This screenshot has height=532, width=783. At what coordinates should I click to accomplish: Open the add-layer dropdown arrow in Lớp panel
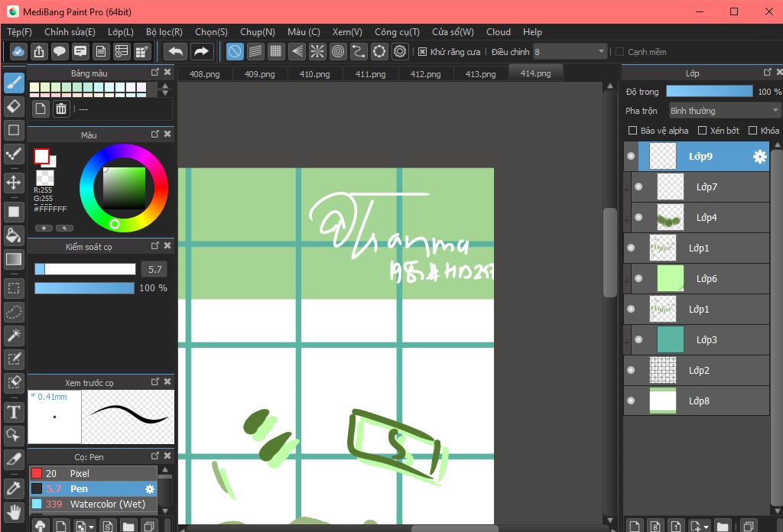(707, 527)
